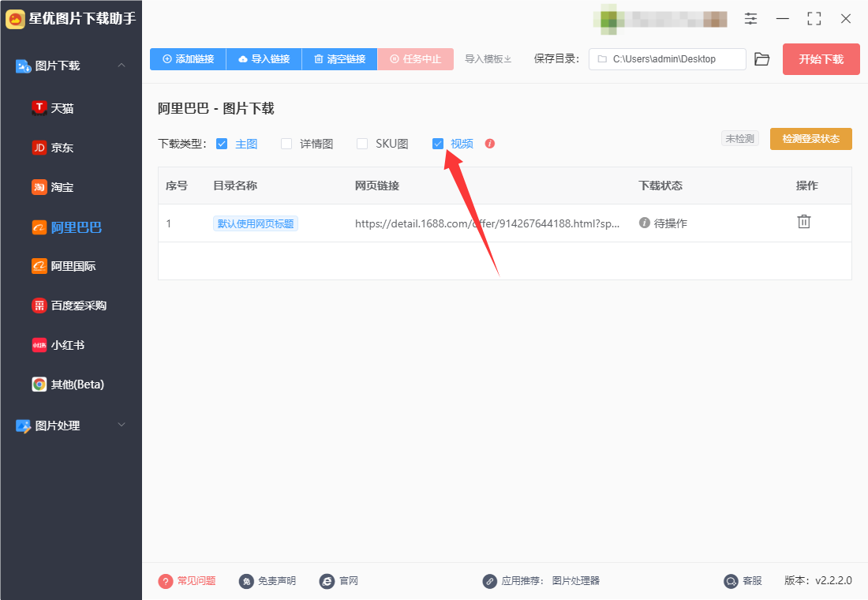Click the 添加链接 button
Viewport: 868px width, 600px height.
pyautogui.click(x=188, y=59)
